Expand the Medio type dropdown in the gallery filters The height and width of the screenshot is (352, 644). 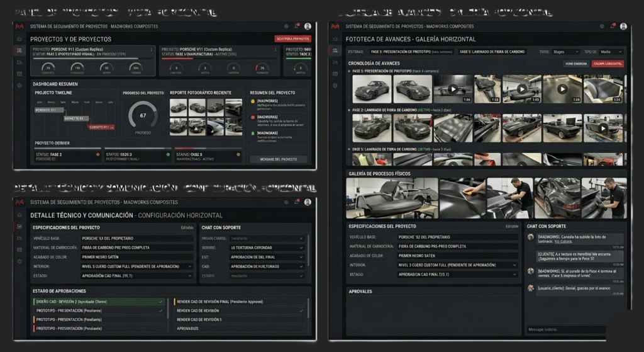tap(611, 52)
